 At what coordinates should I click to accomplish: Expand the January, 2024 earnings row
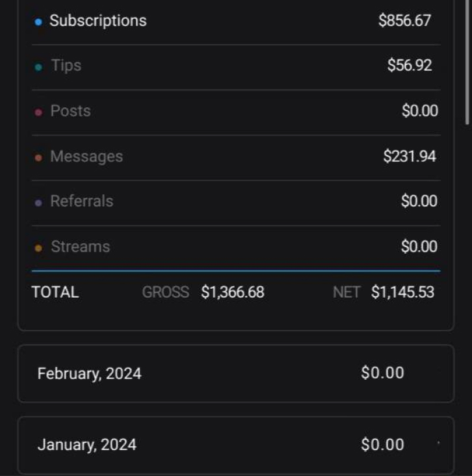(x=235, y=445)
